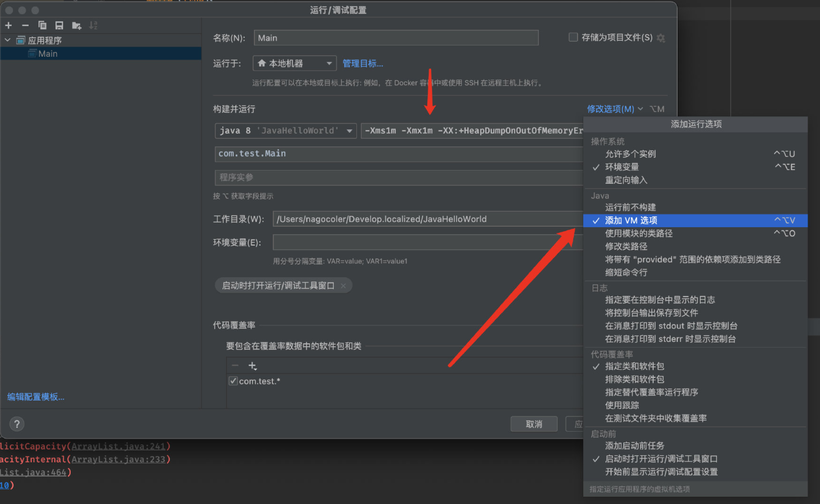Create a new configuration folder
Image resolution: width=820 pixels, height=504 pixels.
(x=76, y=26)
